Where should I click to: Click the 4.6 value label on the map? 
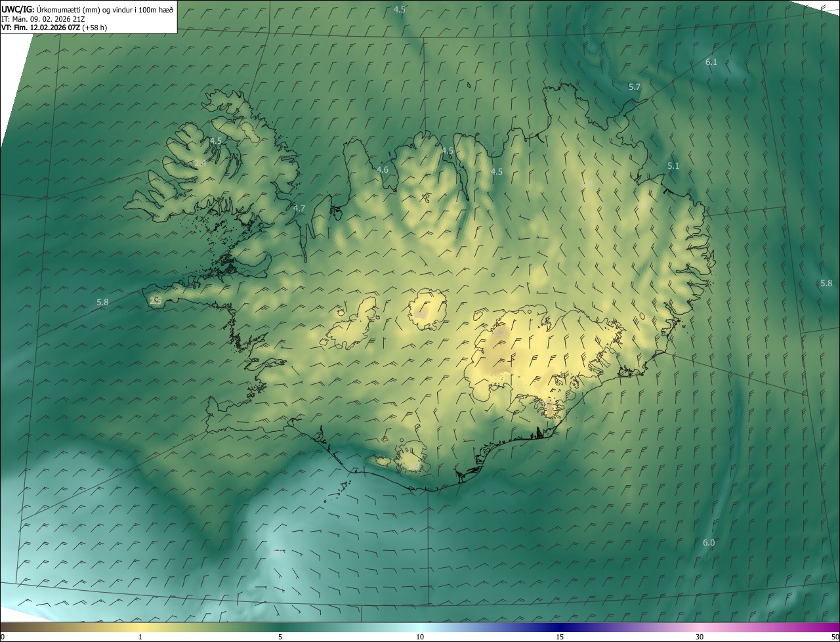point(383,170)
